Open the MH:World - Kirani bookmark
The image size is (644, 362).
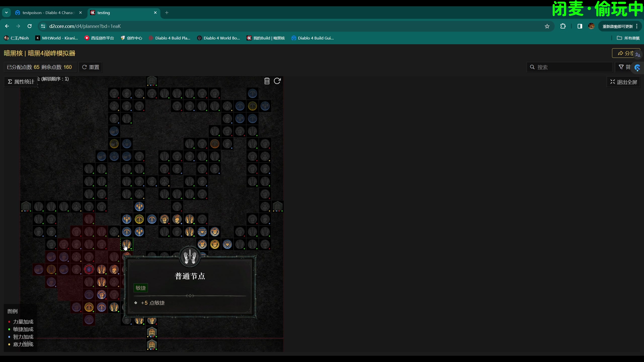(57, 38)
